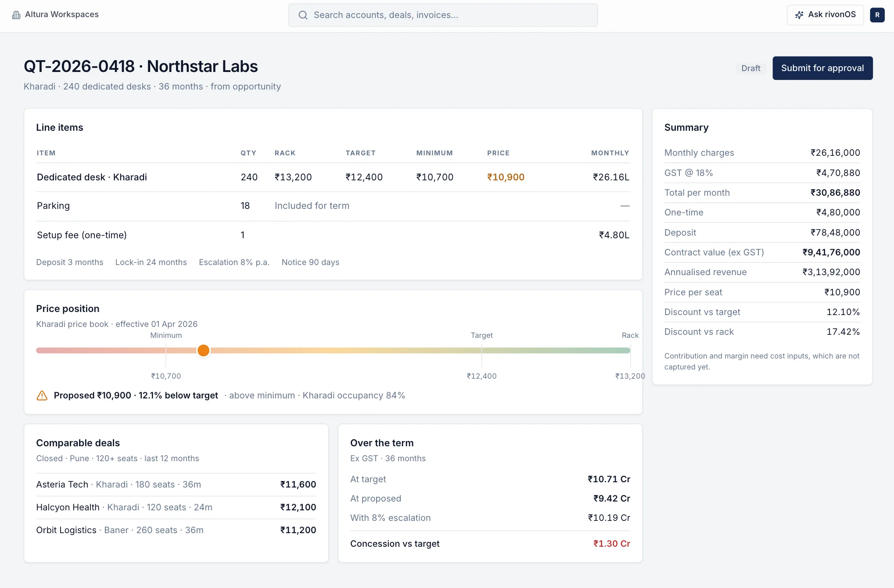Click Annualised revenue ₹3,13,92,000 value

[831, 272]
